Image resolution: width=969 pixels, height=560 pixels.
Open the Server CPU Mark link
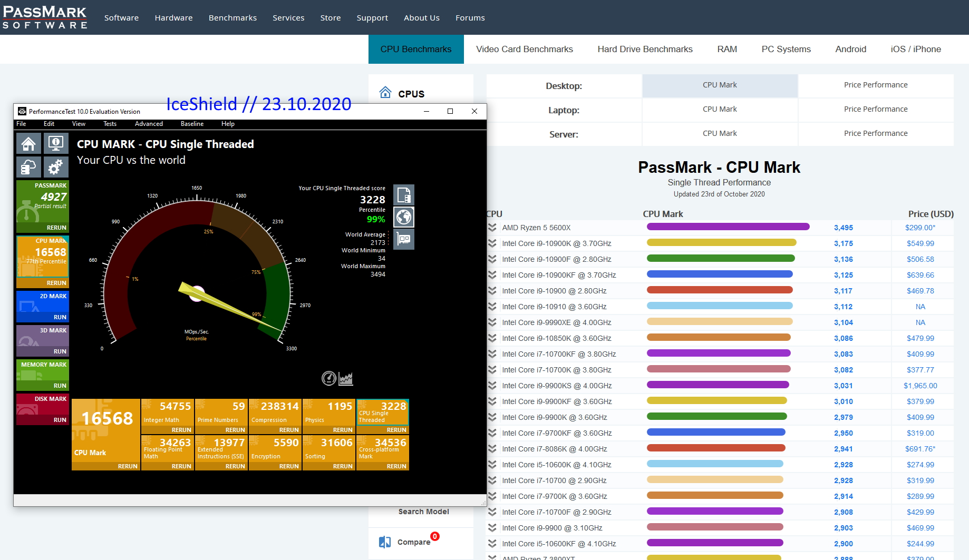click(x=720, y=133)
